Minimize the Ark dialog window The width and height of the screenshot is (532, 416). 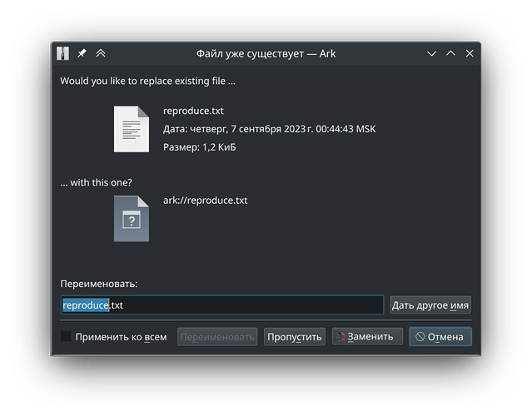coord(431,53)
